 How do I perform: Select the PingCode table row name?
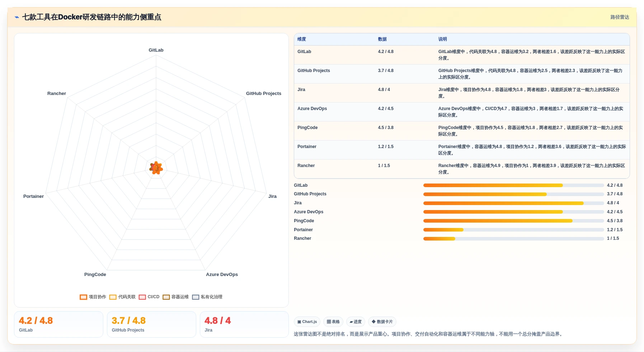point(307,128)
